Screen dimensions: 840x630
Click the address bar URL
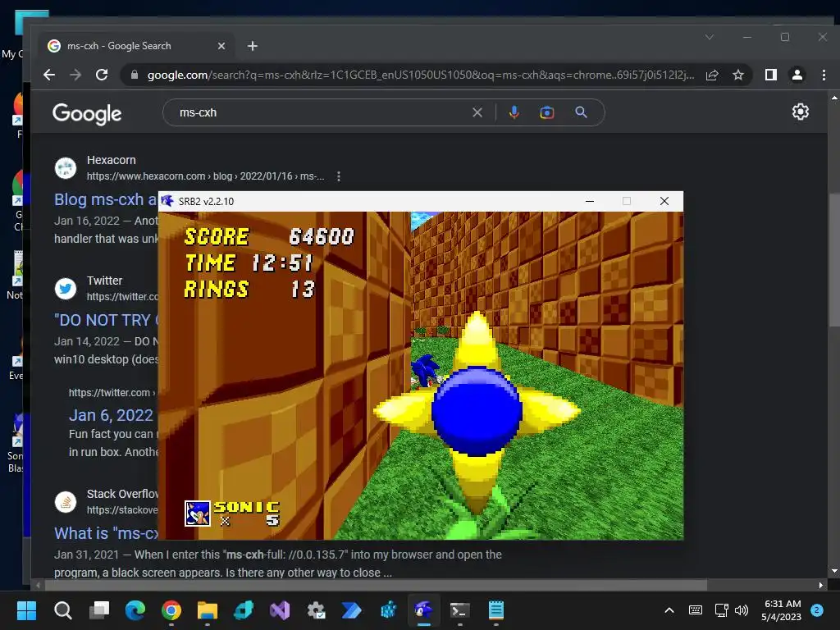pos(421,75)
